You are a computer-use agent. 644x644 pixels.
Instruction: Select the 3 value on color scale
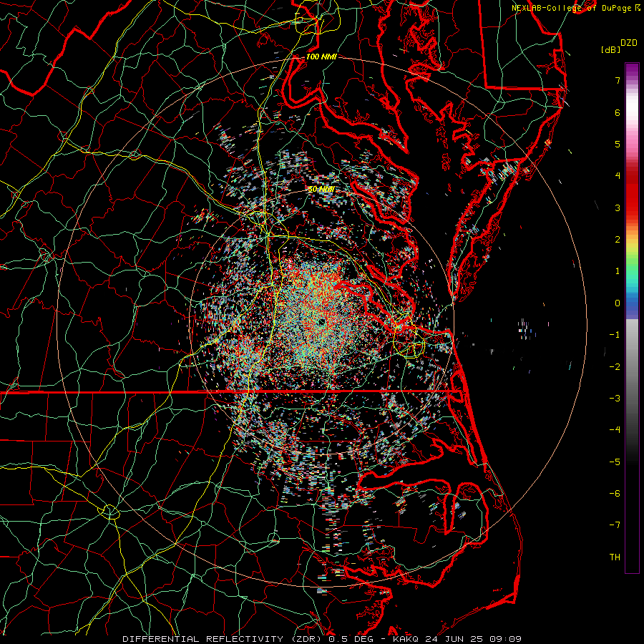pos(618,208)
